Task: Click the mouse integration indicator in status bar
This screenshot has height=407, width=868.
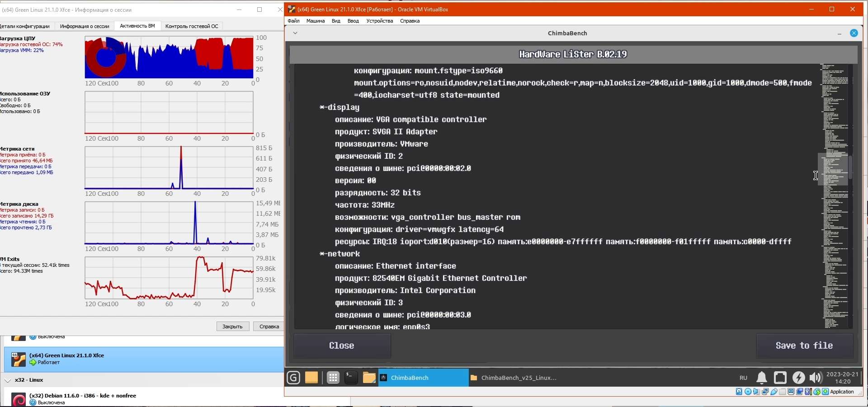Action: pos(817,392)
